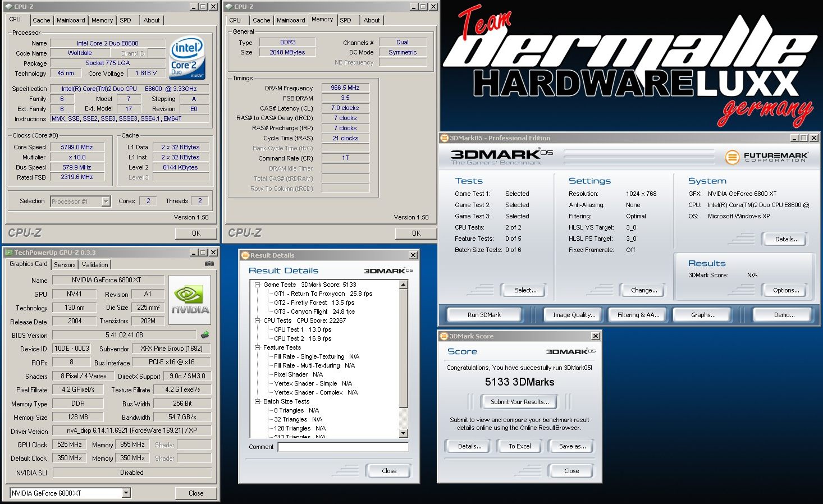This screenshot has height=504, width=823.
Task: Open the Mainboard tab in left CPU-Z
Action: pyautogui.click(x=71, y=20)
